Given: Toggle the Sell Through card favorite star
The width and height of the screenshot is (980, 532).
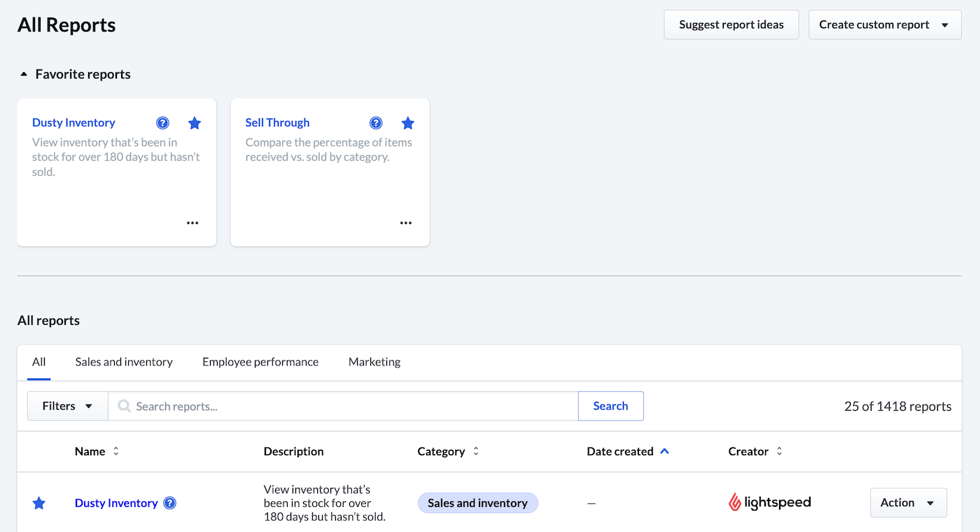Looking at the screenshot, I should click(x=407, y=123).
